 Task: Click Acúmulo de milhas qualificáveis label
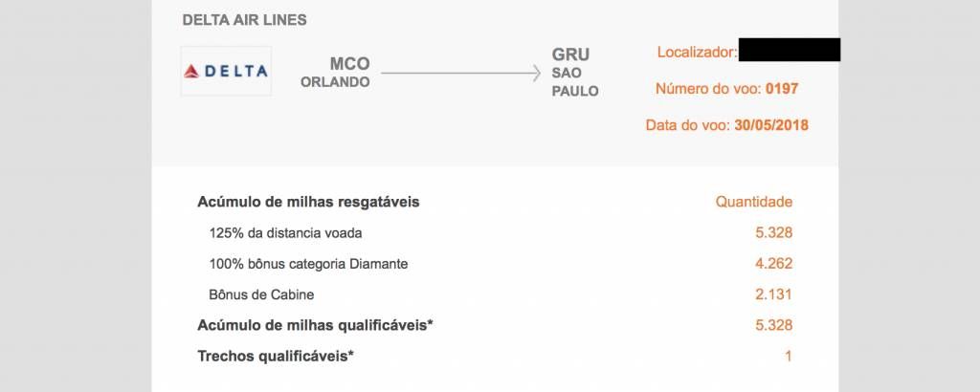pyautogui.click(x=316, y=325)
